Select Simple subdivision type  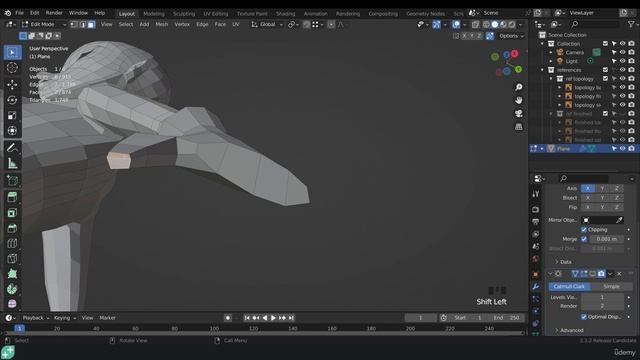pyautogui.click(x=611, y=287)
